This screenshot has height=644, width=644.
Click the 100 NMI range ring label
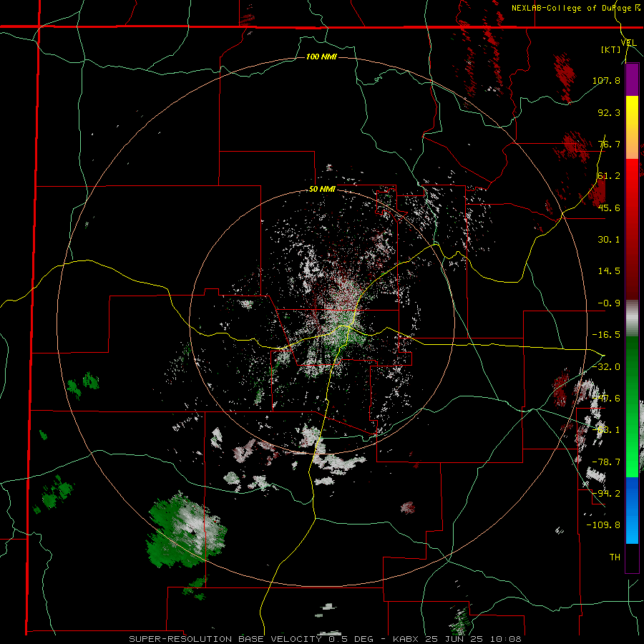[321, 57]
